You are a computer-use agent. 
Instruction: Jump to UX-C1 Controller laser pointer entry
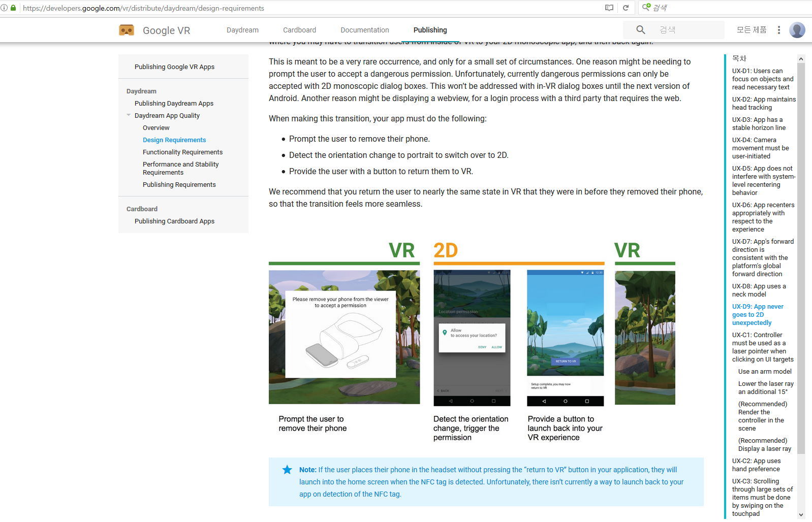[763, 347]
